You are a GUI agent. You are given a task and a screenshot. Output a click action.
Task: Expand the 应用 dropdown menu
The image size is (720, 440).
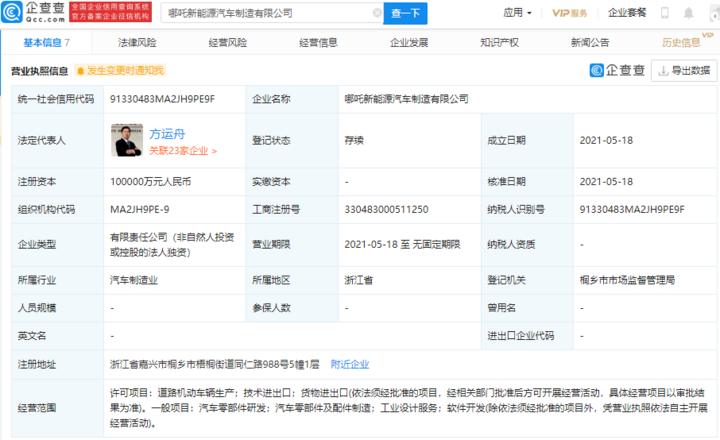[x=516, y=14]
